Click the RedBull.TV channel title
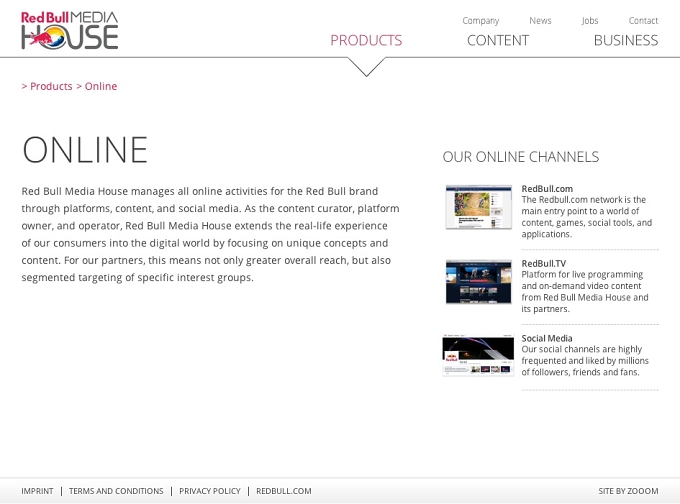This screenshot has height=504, width=680. 543,263
